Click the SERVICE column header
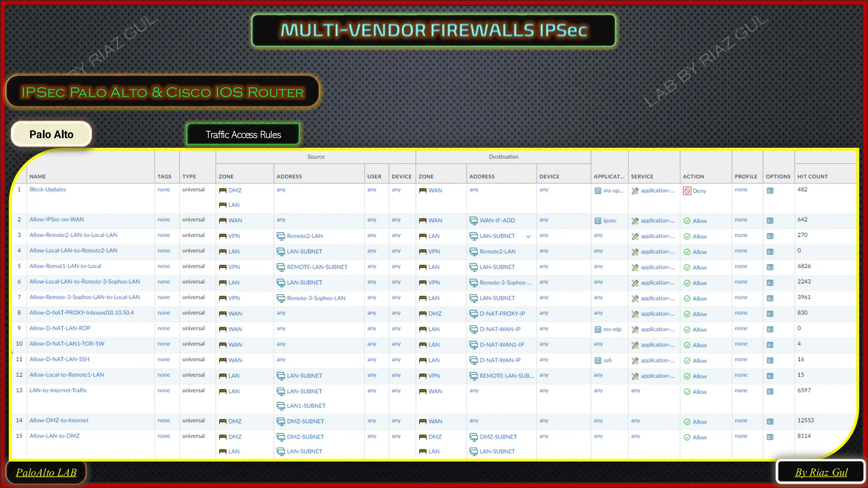This screenshot has width=868, height=488. (x=642, y=177)
